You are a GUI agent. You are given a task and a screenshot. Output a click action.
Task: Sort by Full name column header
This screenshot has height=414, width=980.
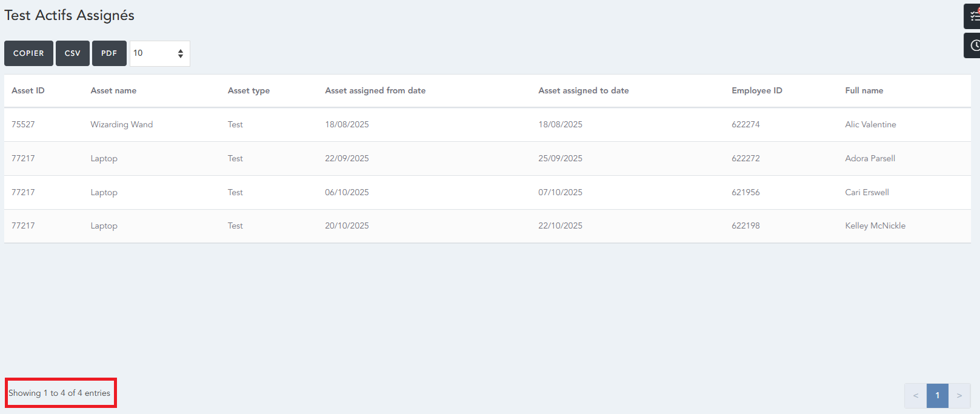tap(864, 90)
